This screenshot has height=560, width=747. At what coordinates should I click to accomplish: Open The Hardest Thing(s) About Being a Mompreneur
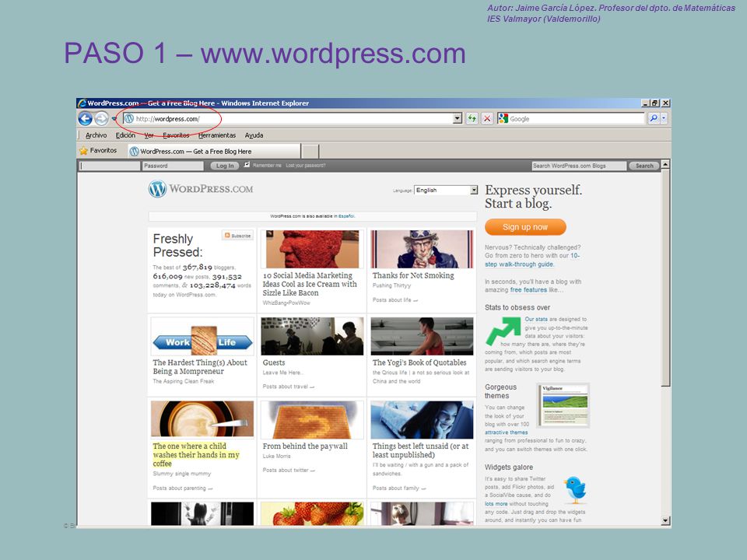click(200, 367)
